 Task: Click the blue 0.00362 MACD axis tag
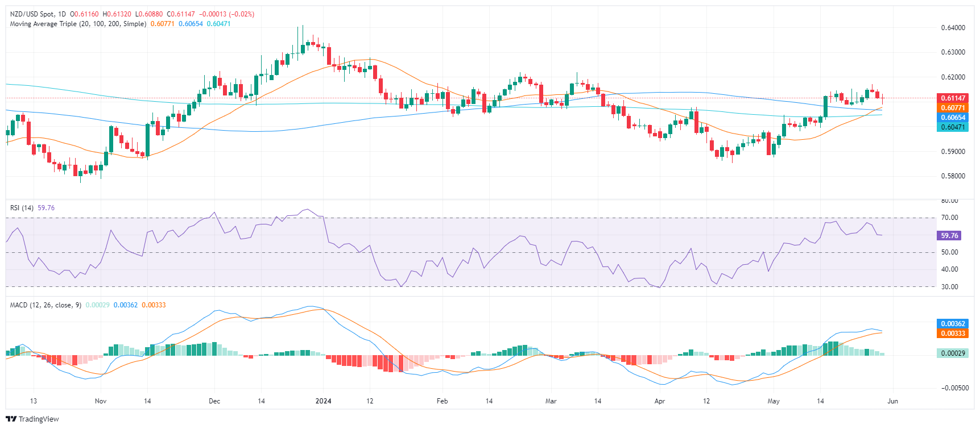point(952,324)
